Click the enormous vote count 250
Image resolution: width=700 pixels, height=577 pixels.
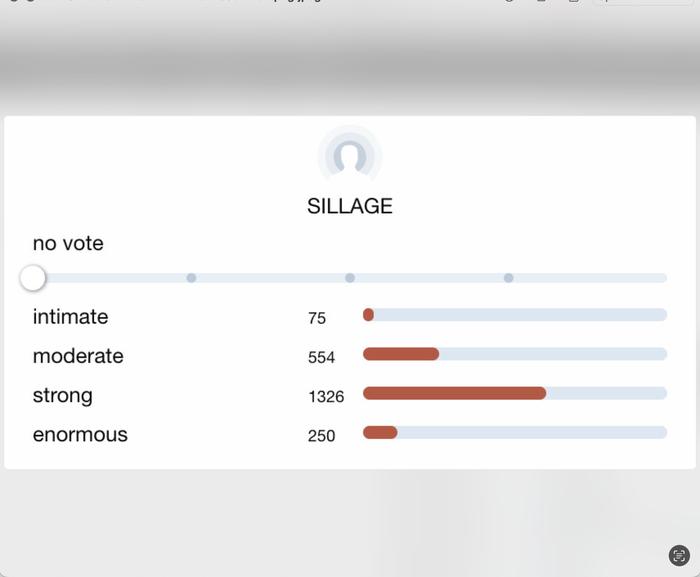(x=322, y=436)
